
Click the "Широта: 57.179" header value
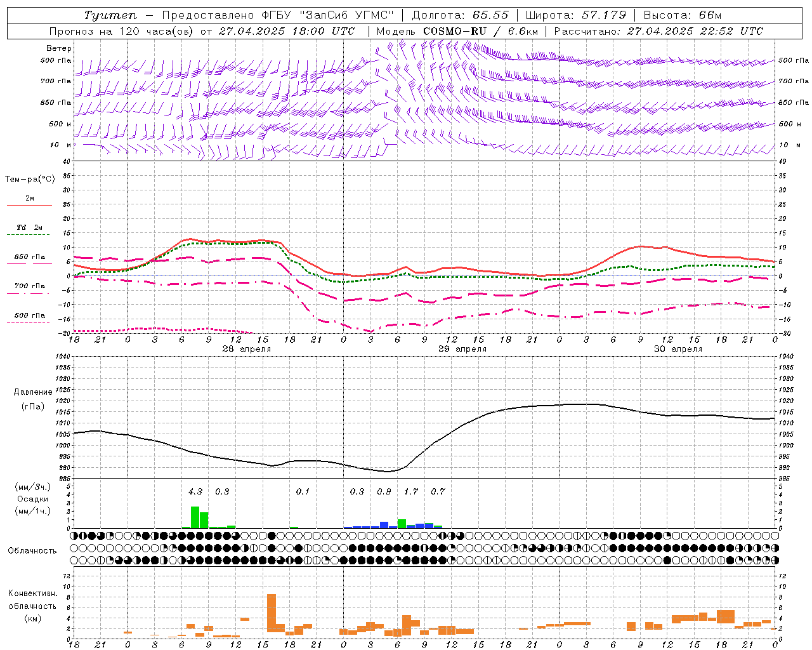(x=576, y=15)
